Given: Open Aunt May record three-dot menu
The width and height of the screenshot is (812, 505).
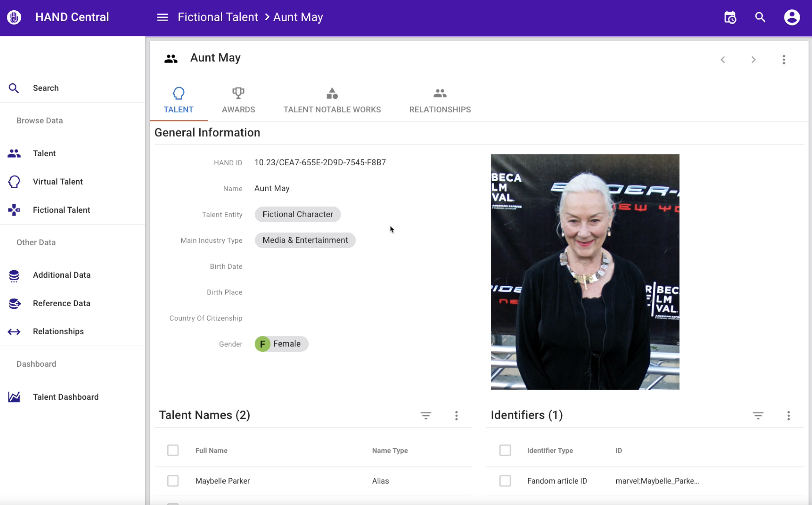Looking at the screenshot, I should (x=784, y=60).
